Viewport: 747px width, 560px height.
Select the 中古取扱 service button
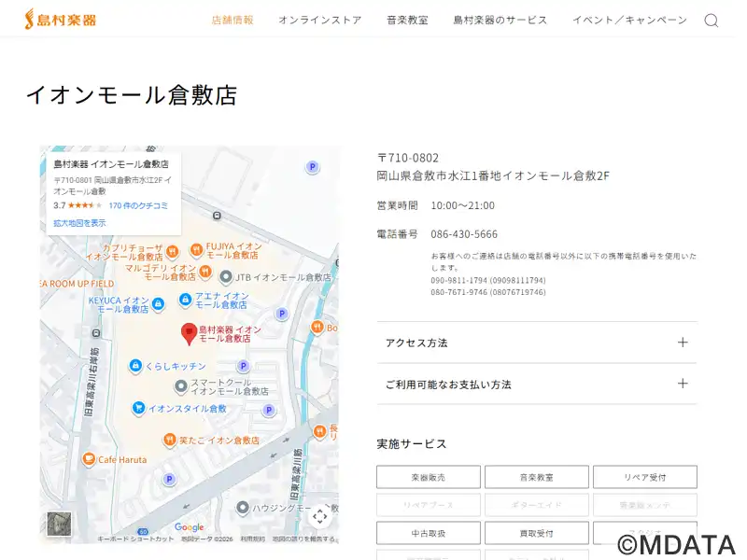click(x=428, y=533)
